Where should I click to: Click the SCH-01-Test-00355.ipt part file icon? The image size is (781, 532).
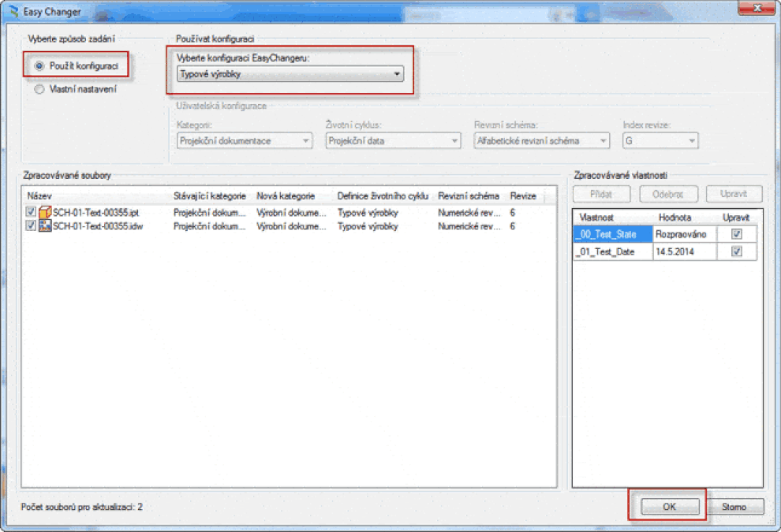click(45, 212)
